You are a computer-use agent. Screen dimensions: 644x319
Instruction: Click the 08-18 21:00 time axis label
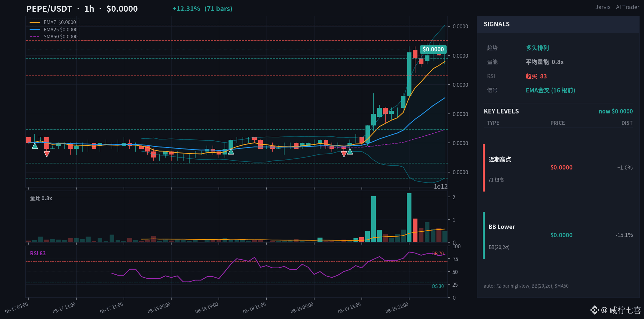click(x=255, y=308)
